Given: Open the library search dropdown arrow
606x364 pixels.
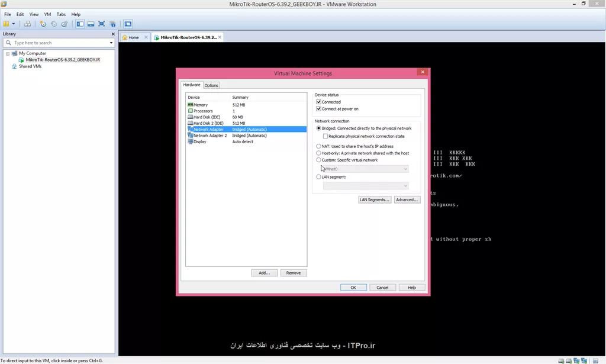Looking at the screenshot, I should click(x=111, y=43).
